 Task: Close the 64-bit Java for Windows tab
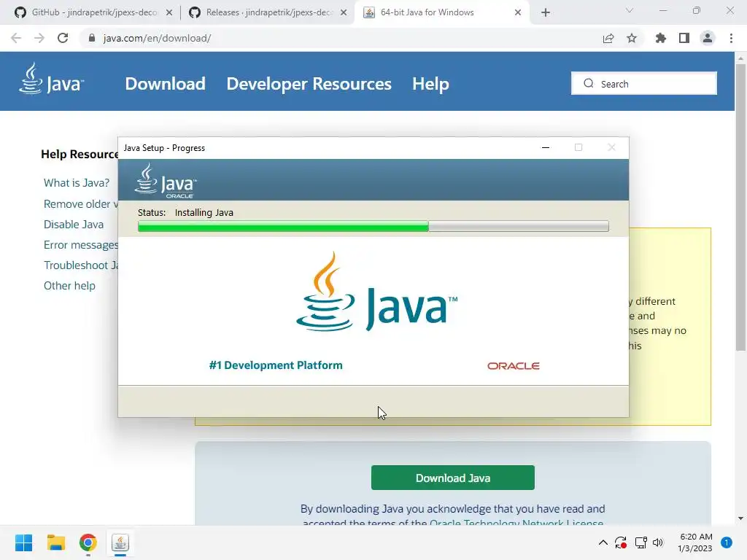click(x=518, y=13)
